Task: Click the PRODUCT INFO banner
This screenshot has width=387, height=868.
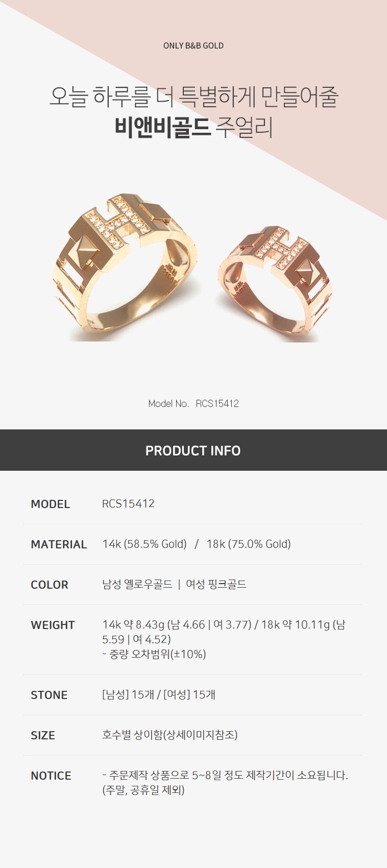Action: pos(194,450)
